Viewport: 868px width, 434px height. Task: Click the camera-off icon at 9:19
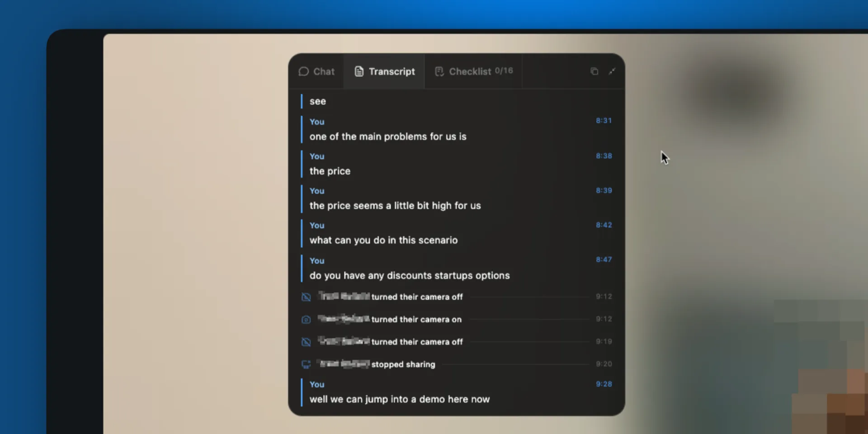point(306,342)
